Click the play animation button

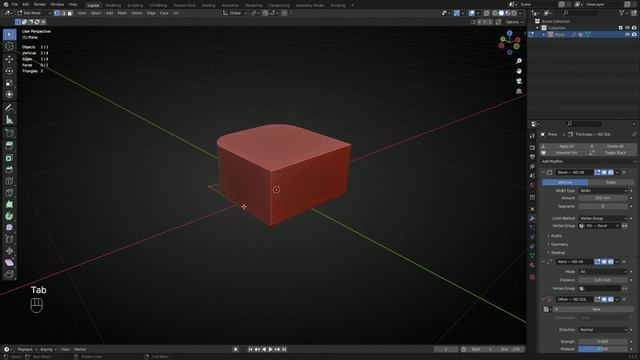click(271, 349)
